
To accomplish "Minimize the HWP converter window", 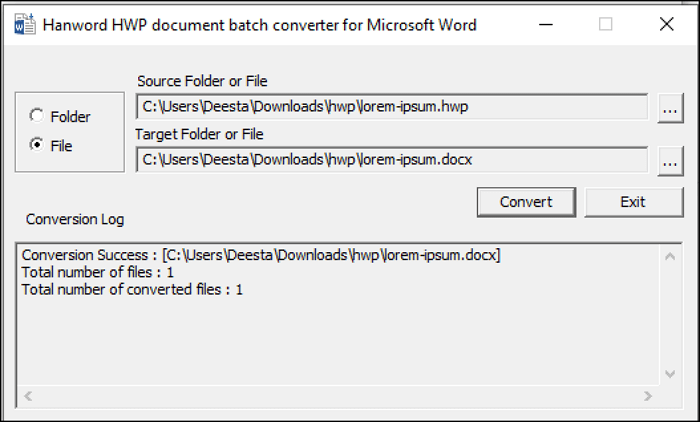I will 547,25.
